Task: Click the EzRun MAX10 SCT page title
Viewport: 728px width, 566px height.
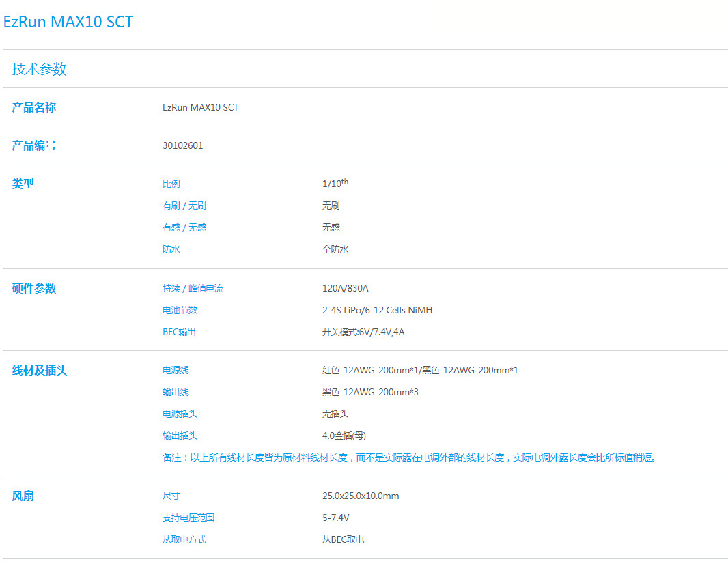Action: point(68,22)
